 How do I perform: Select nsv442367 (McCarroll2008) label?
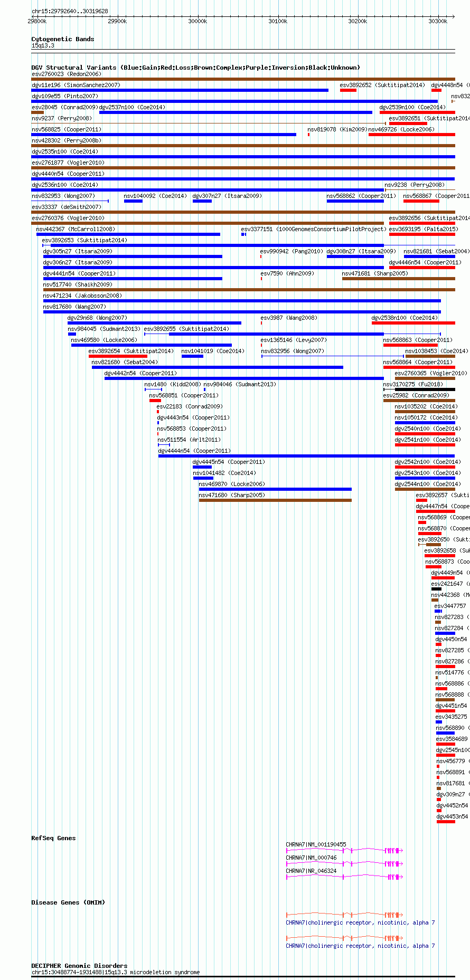76,229
